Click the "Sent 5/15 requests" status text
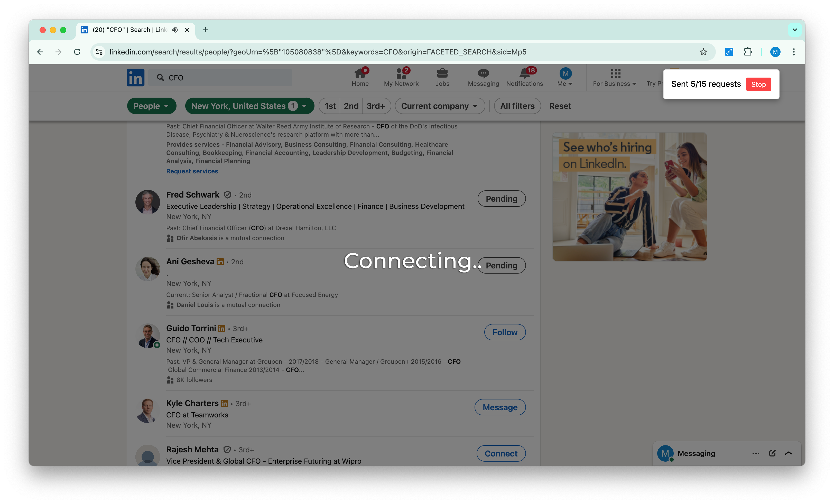 coord(706,84)
